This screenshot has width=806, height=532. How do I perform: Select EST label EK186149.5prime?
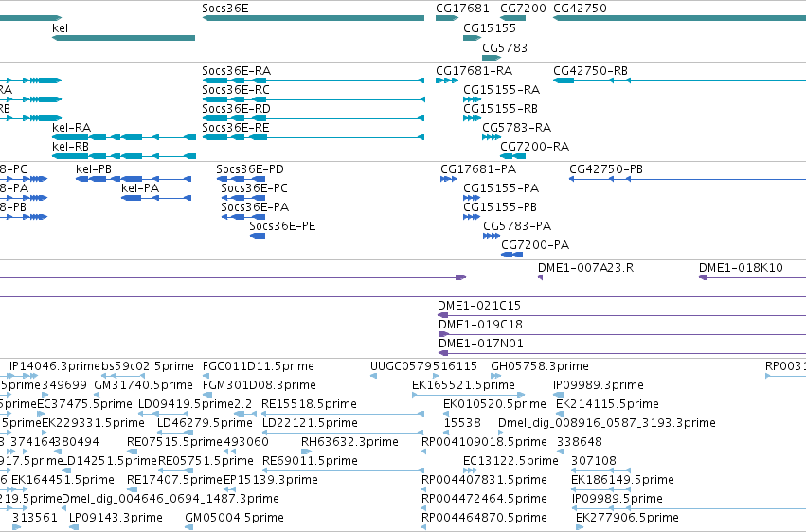coord(622,480)
